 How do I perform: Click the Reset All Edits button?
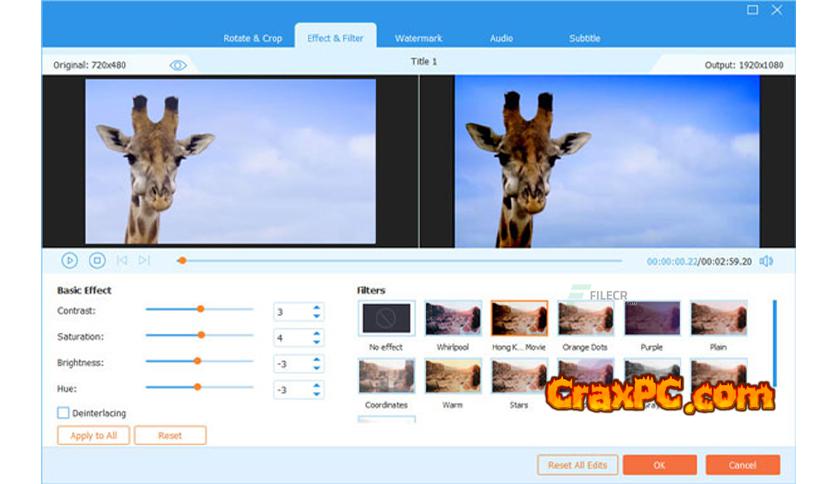(576, 465)
